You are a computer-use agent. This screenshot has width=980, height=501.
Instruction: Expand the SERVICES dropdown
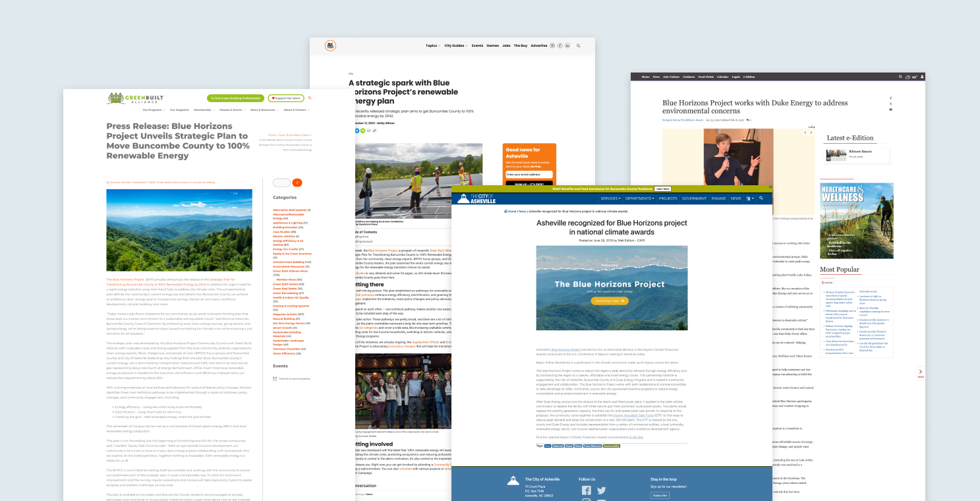click(610, 198)
